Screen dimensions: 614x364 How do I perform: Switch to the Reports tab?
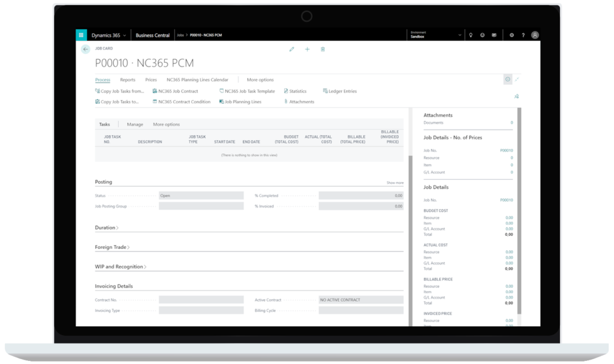click(128, 80)
